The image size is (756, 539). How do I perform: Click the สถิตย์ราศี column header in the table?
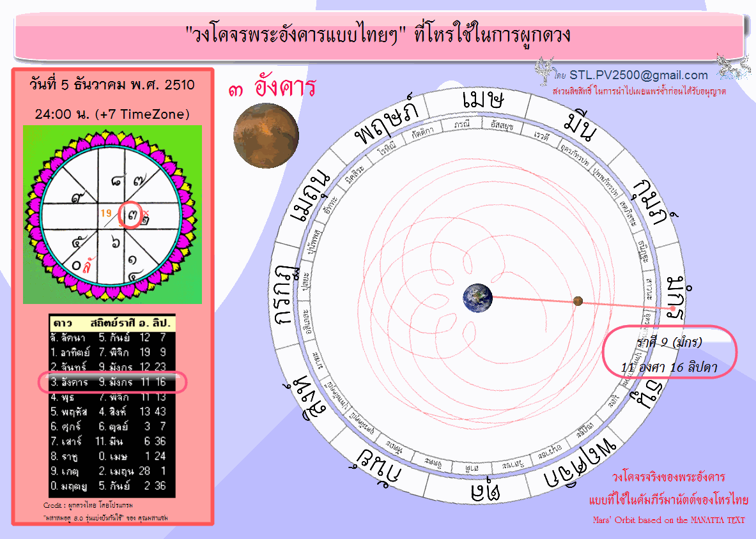[113, 323]
